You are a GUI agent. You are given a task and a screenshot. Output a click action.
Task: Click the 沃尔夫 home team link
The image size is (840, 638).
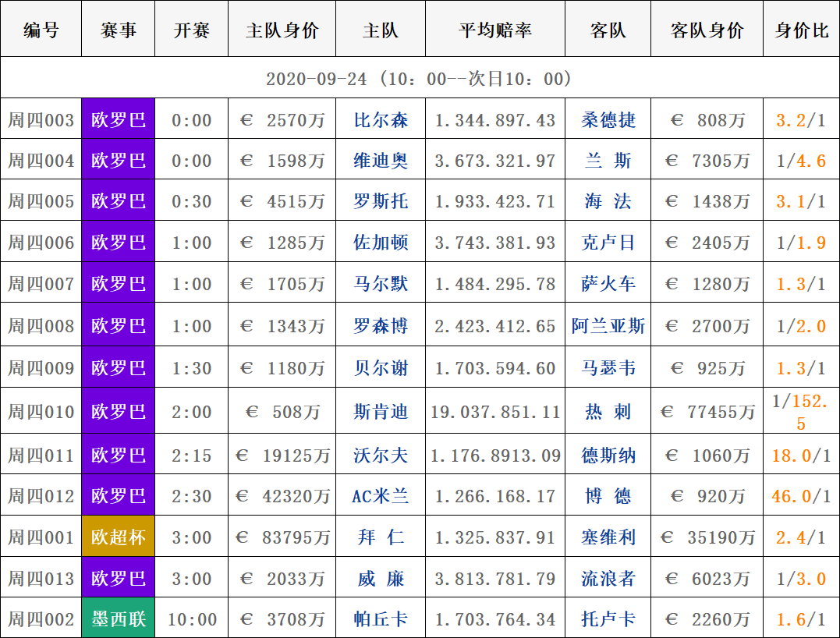point(381,455)
